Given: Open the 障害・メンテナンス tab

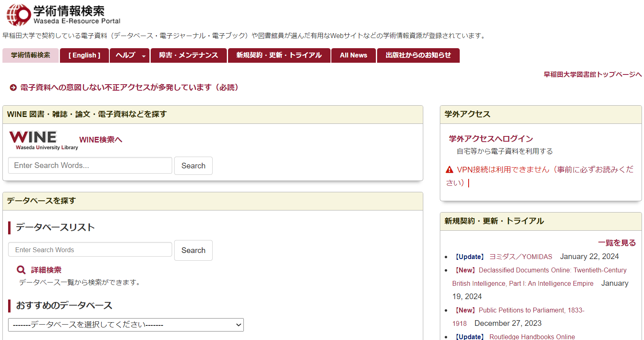Looking at the screenshot, I should point(189,55).
